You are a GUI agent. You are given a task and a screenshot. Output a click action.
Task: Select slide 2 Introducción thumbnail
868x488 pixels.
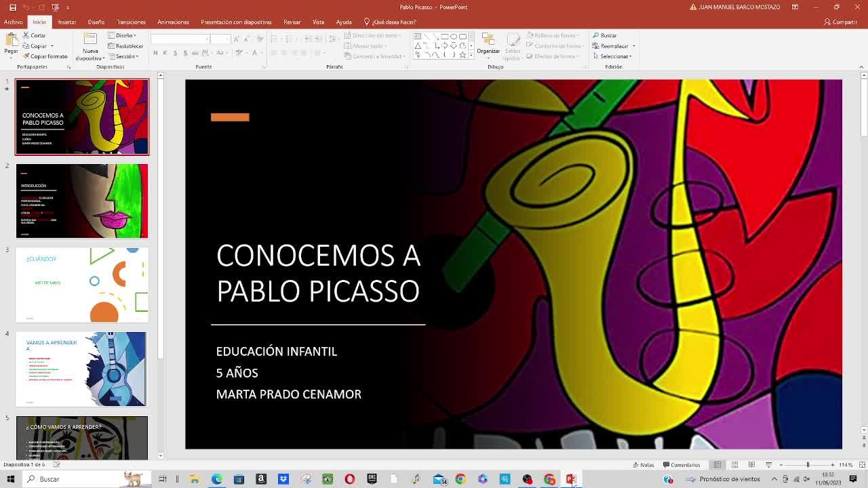coord(82,201)
